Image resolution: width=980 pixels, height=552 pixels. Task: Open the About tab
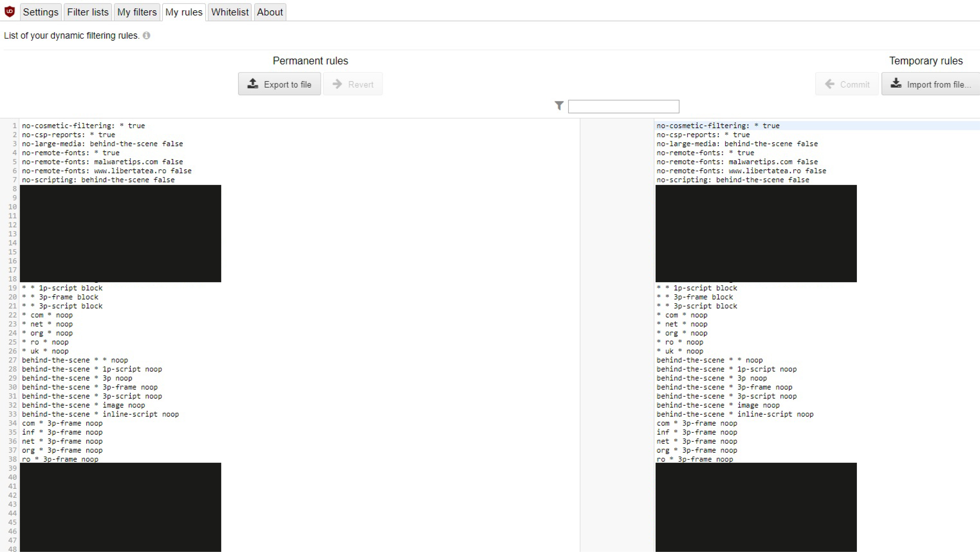tap(270, 12)
